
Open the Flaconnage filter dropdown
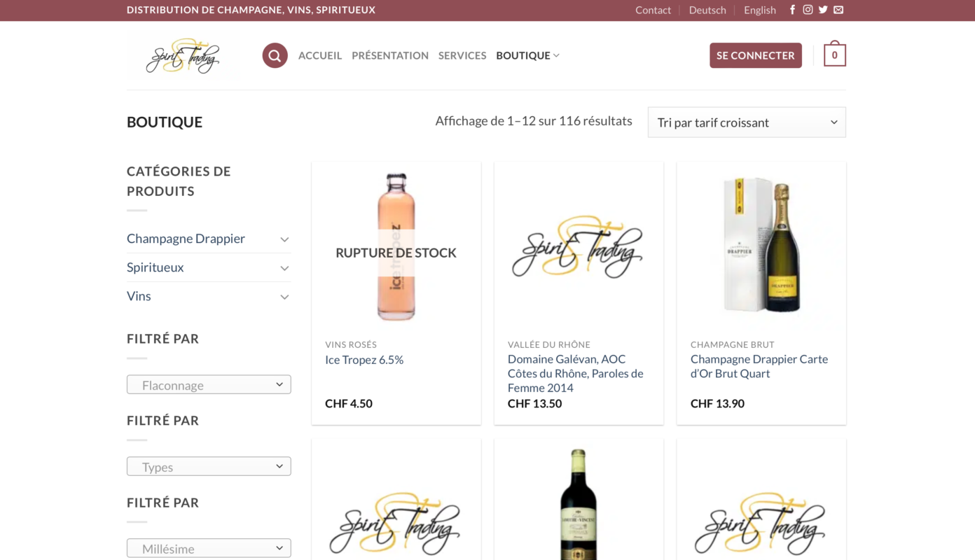point(209,385)
